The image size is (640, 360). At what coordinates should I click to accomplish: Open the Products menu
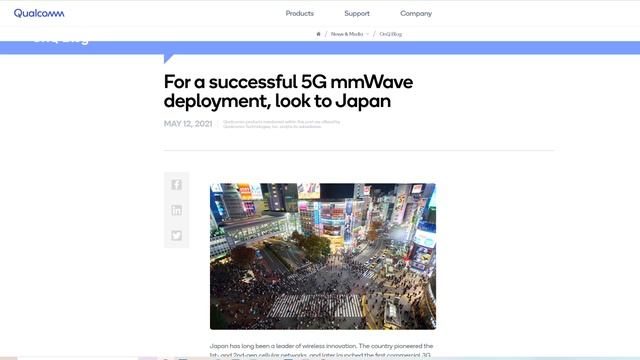tap(300, 13)
